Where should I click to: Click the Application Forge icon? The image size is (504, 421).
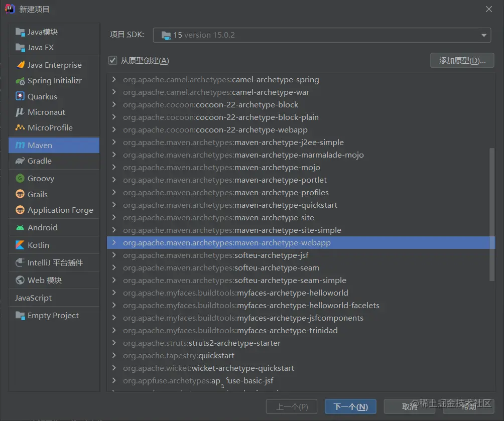point(20,210)
